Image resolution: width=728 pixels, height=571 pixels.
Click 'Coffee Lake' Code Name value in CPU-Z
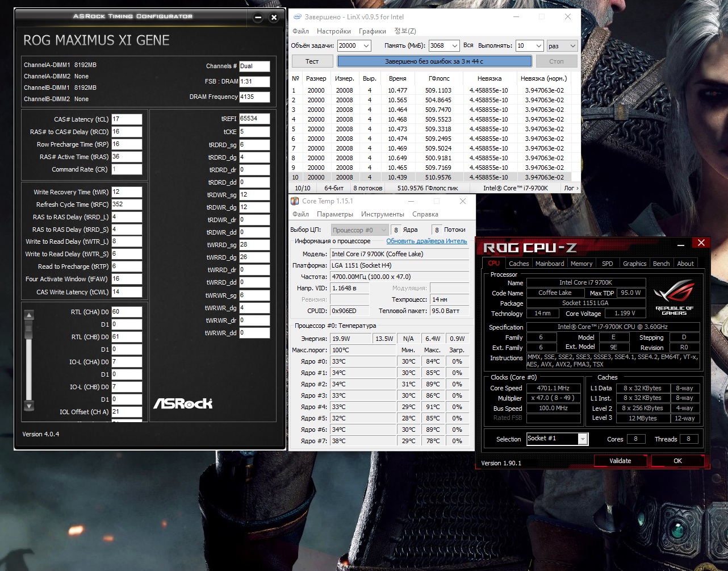[555, 293]
